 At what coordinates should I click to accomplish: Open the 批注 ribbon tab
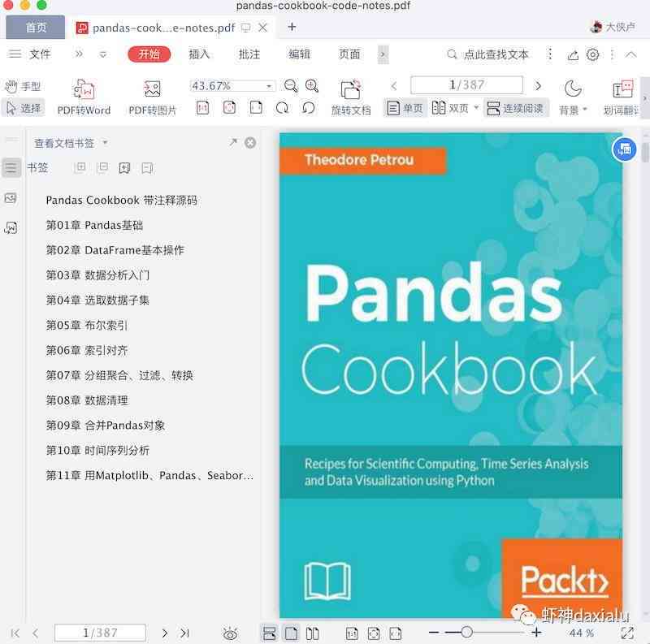249,54
